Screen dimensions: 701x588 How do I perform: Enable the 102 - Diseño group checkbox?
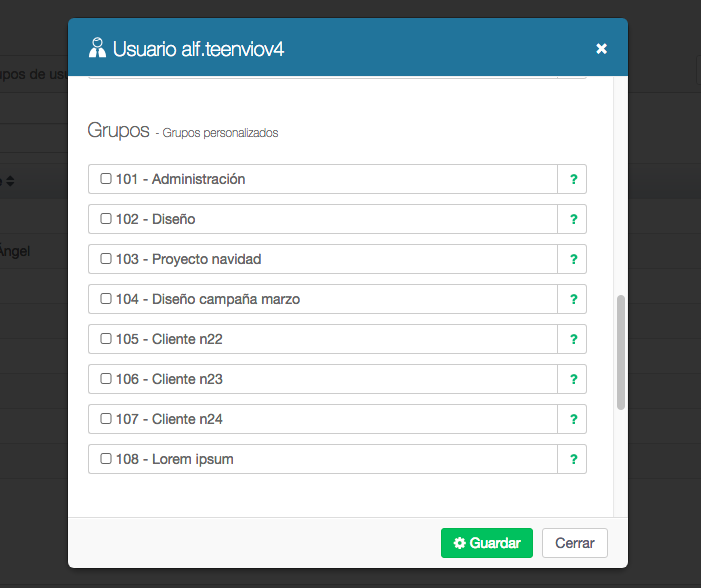click(106, 219)
